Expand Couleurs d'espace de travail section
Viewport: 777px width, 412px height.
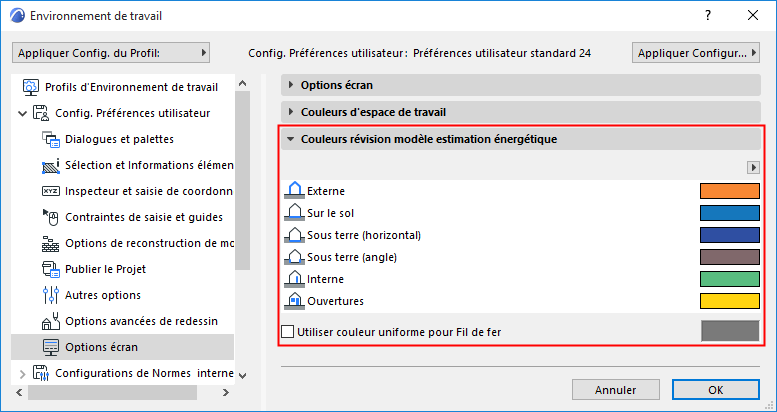pyautogui.click(x=292, y=112)
